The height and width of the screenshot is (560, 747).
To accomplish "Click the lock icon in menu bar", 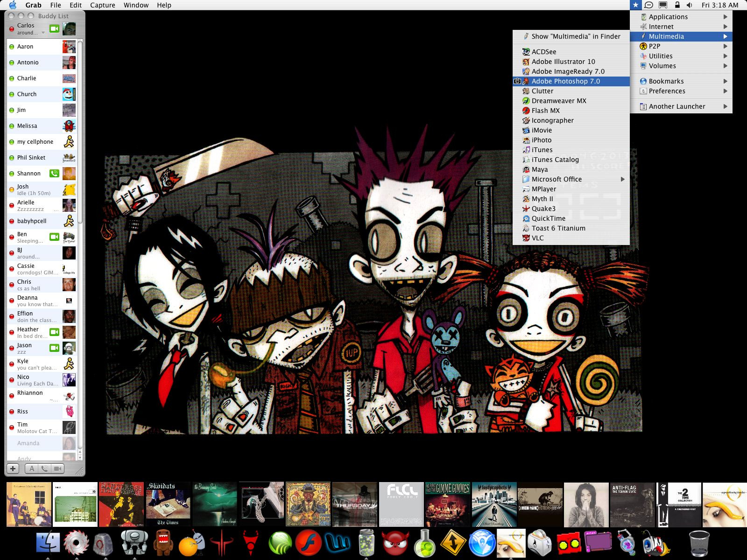I will [x=677, y=5].
